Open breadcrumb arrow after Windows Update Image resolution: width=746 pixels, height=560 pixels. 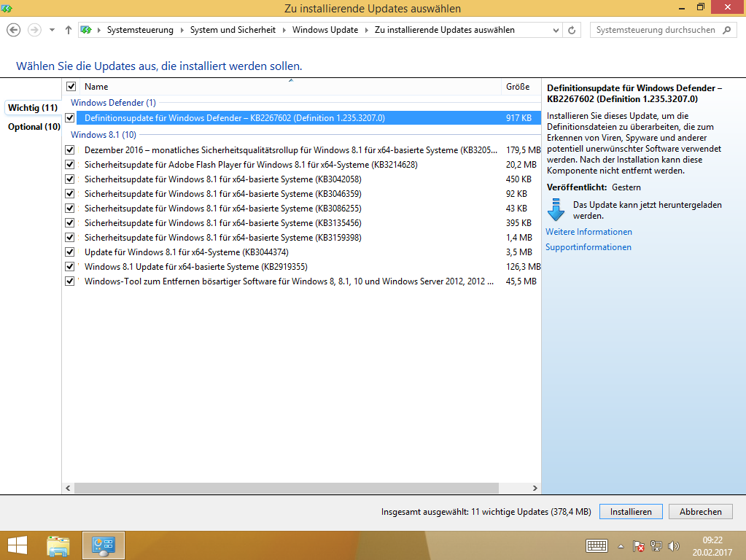tap(366, 30)
